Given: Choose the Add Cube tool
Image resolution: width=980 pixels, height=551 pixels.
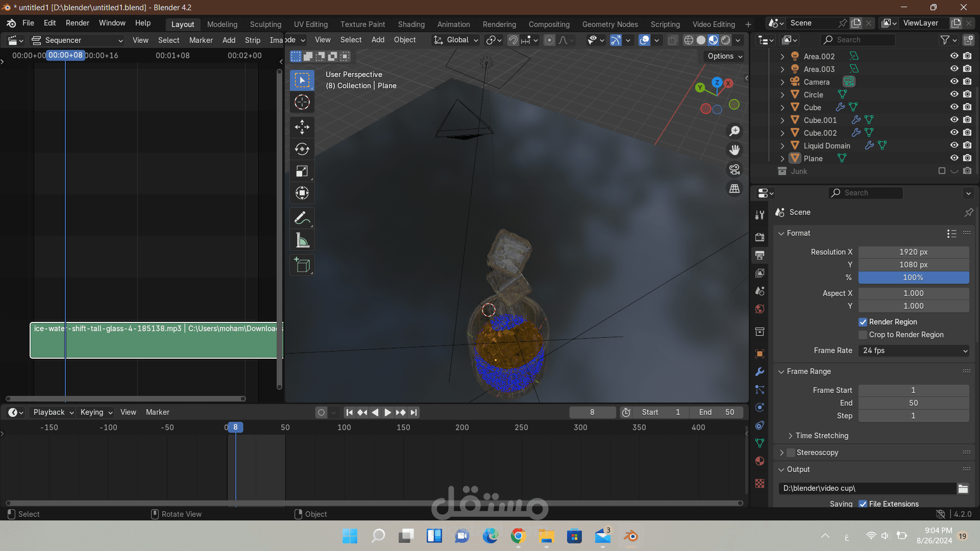Looking at the screenshot, I should (x=302, y=265).
